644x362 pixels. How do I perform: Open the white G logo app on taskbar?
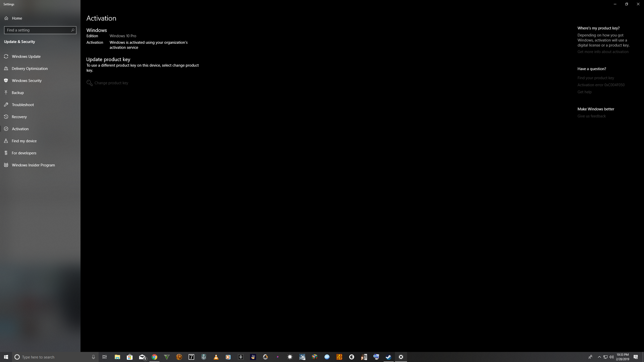tap(352, 357)
